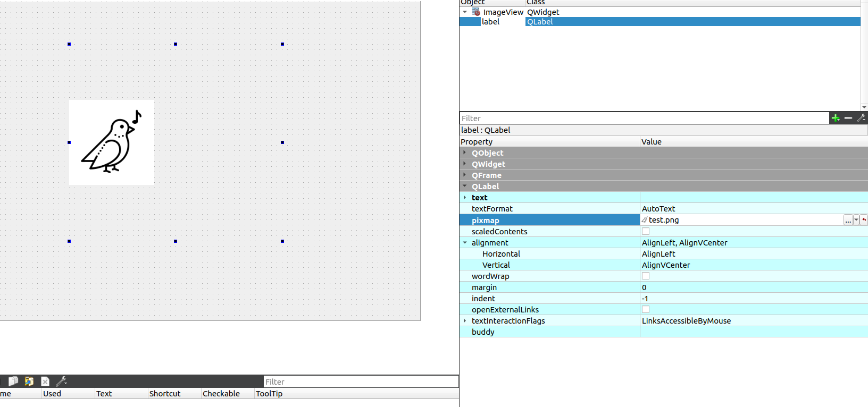Click the Horizontal AlignLeft value

point(658,253)
